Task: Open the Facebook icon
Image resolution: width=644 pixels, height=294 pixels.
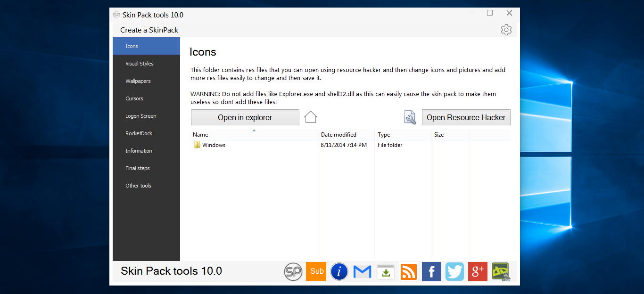Action: pos(431,272)
